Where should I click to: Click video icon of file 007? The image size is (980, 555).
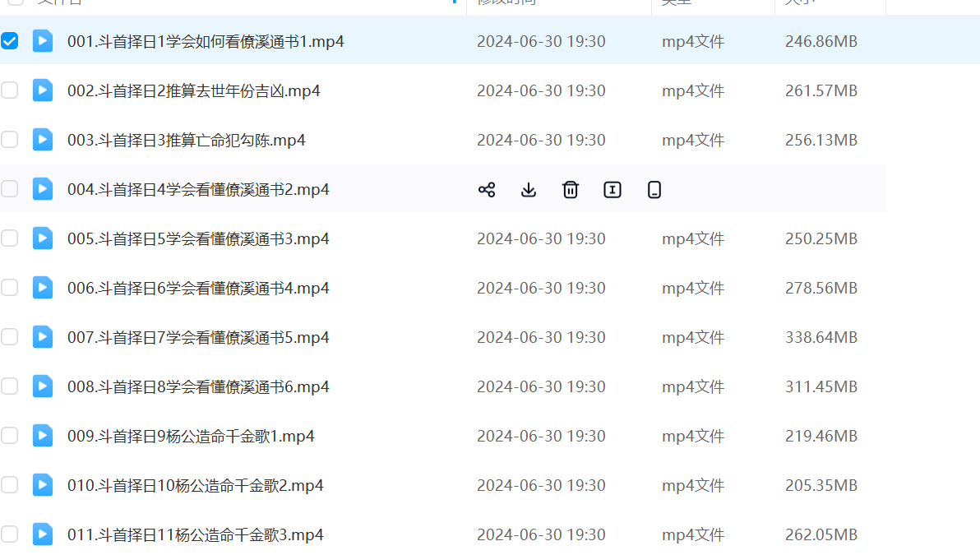pyautogui.click(x=43, y=337)
